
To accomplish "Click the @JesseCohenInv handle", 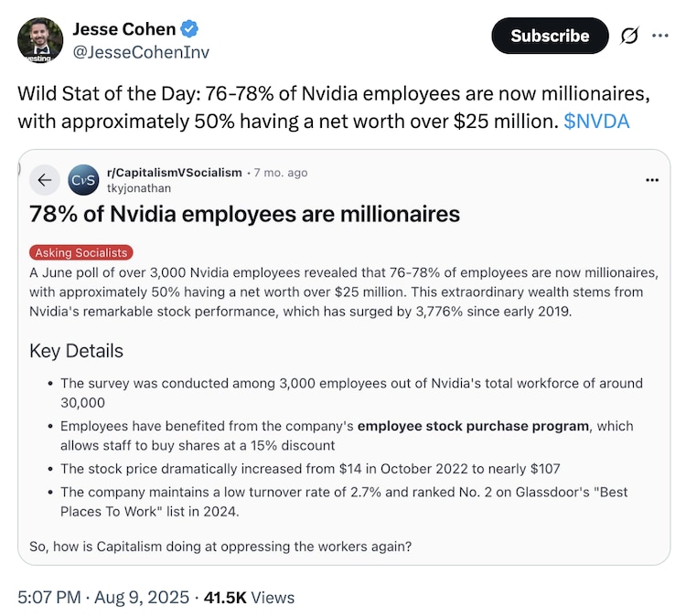I will pyautogui.click(x=141, y=52).
